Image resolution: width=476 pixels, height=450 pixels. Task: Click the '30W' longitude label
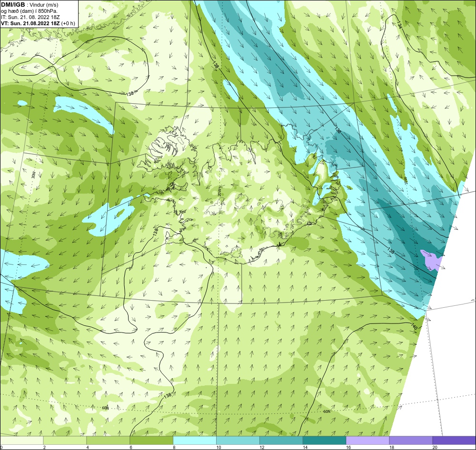pos(33,175)
